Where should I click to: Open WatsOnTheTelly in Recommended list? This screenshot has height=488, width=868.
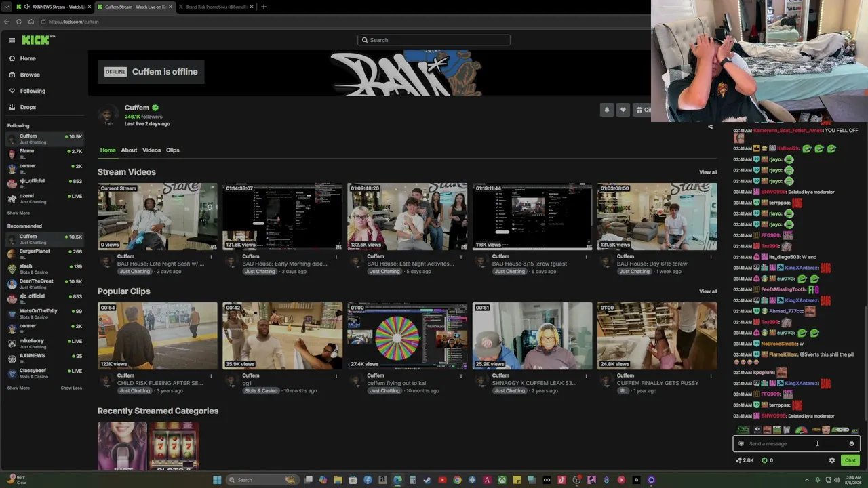click(x=45, y=313)
